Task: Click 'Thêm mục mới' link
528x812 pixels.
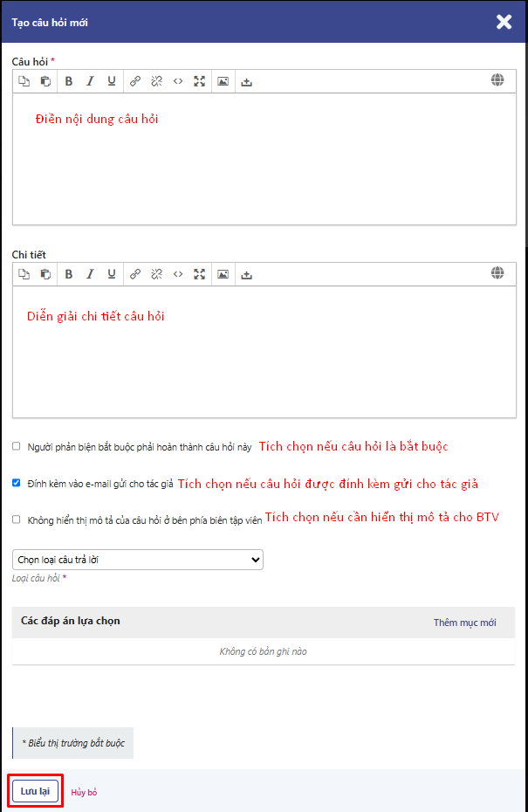Action: click(x=464, y=623)
